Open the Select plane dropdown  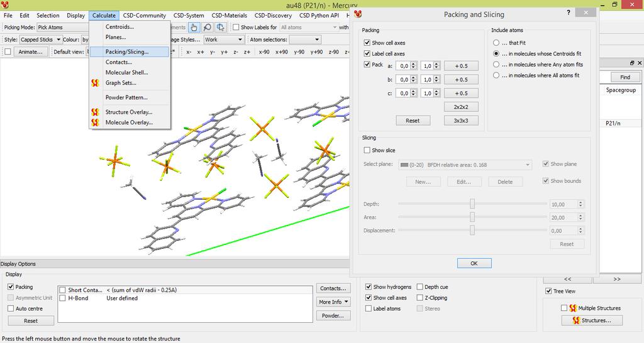[x=465, y=165]
